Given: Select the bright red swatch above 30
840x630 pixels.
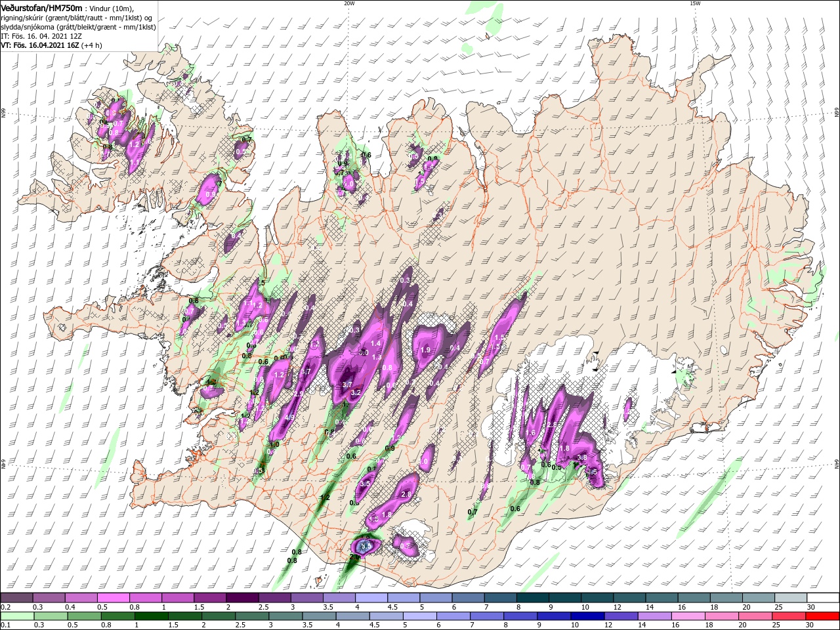Looking at the screenshot, I should point(823,616).
